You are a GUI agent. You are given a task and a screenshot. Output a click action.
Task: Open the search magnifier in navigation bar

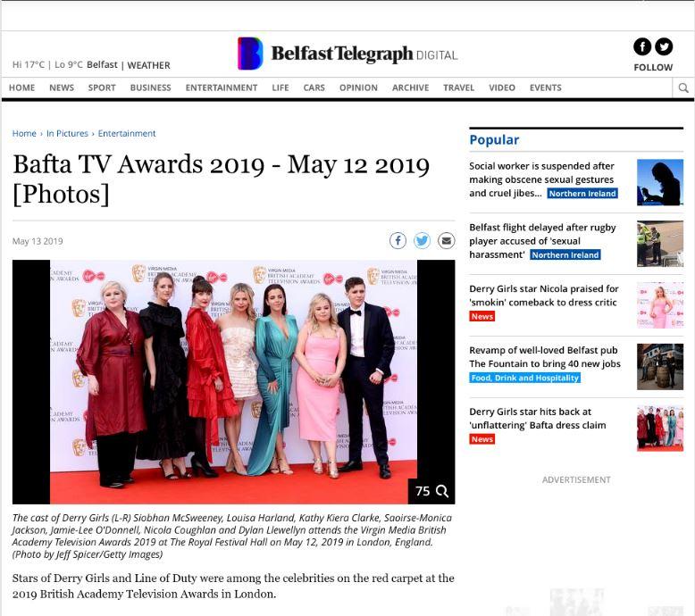coord(683,87)
